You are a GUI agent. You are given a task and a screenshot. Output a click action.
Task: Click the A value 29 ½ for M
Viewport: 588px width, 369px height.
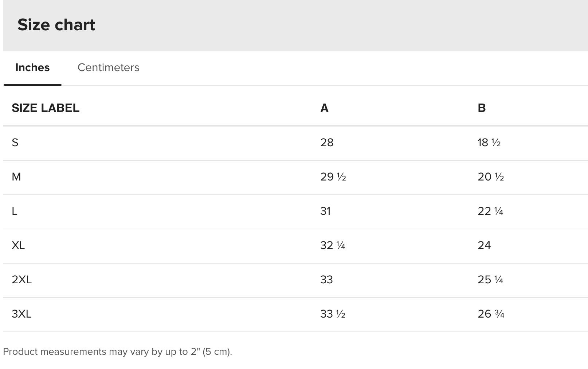pyautogui.click(x=333, y=177)
